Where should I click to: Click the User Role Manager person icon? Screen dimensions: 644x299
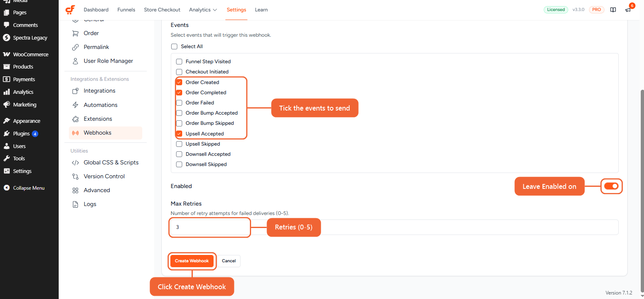[x=75, y=61]
